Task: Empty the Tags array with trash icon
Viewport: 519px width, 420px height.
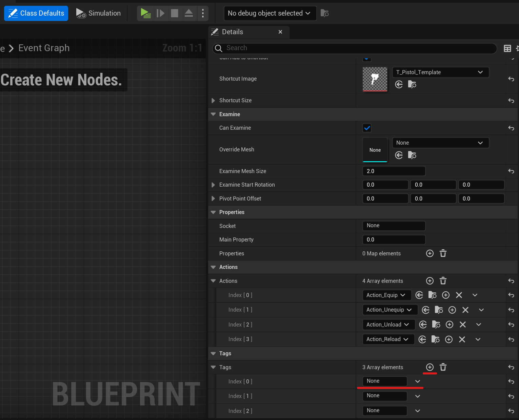Action: [443, 367]
